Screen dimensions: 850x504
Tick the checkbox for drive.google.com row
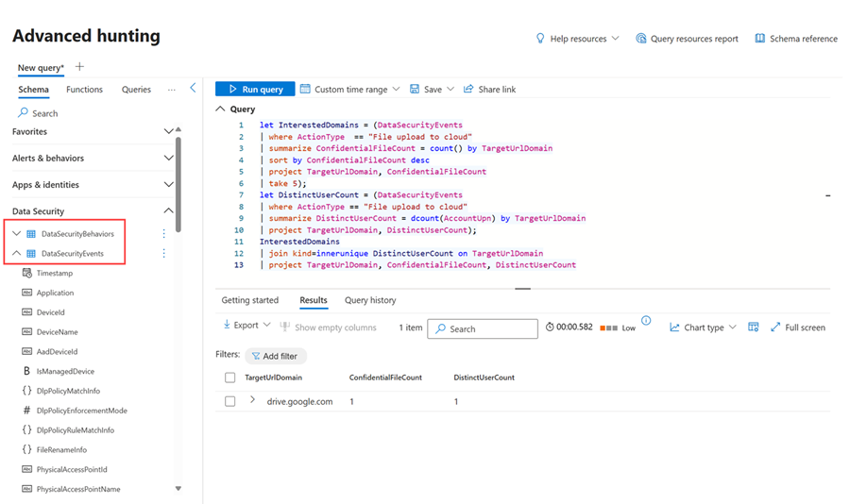(229, 401)
